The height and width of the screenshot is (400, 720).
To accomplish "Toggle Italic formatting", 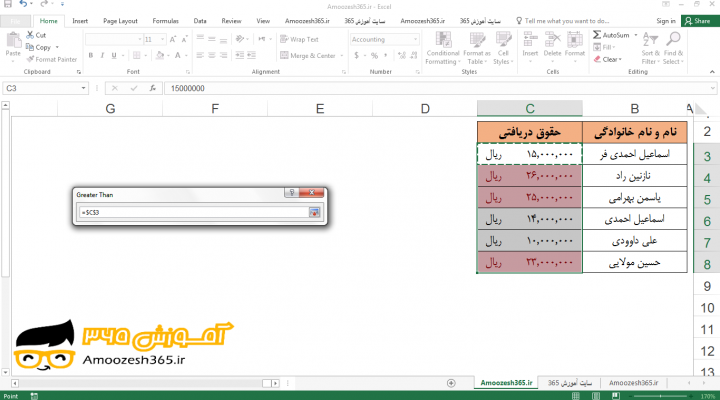I will point(102,56).
